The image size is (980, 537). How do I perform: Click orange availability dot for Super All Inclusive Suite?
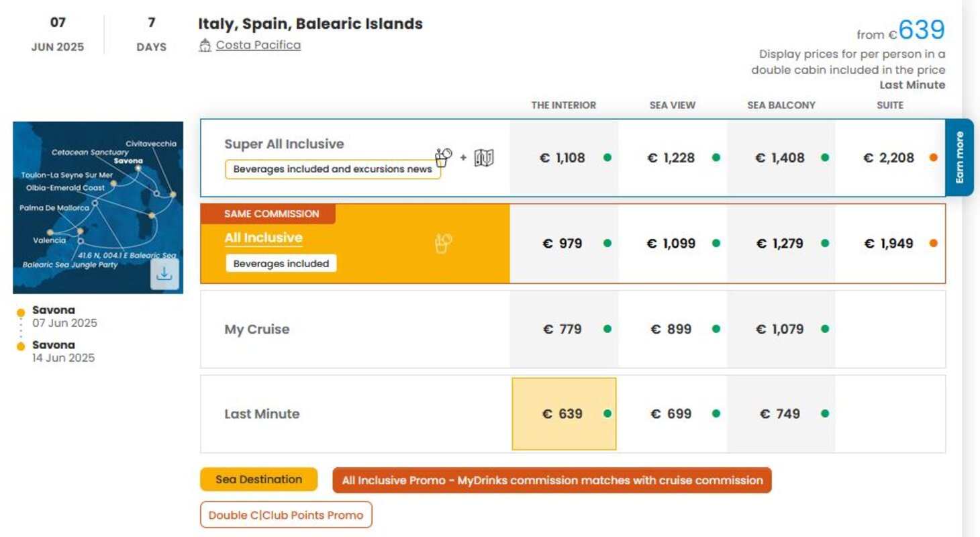point(933,158)
